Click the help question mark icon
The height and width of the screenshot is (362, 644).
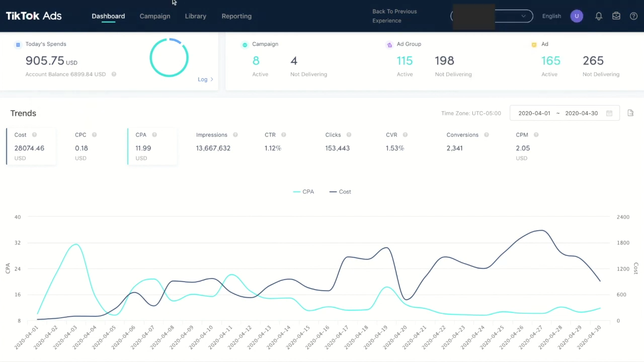pos(633,16)
